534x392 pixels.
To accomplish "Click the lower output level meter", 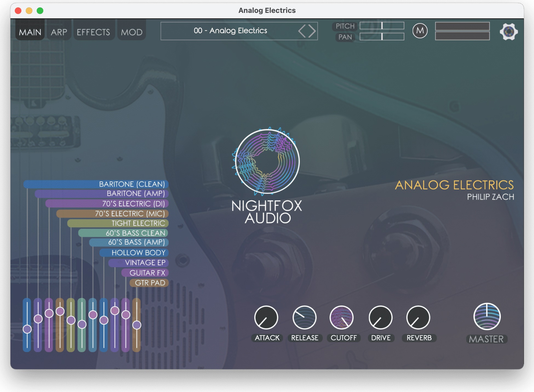I will (462, 36).
